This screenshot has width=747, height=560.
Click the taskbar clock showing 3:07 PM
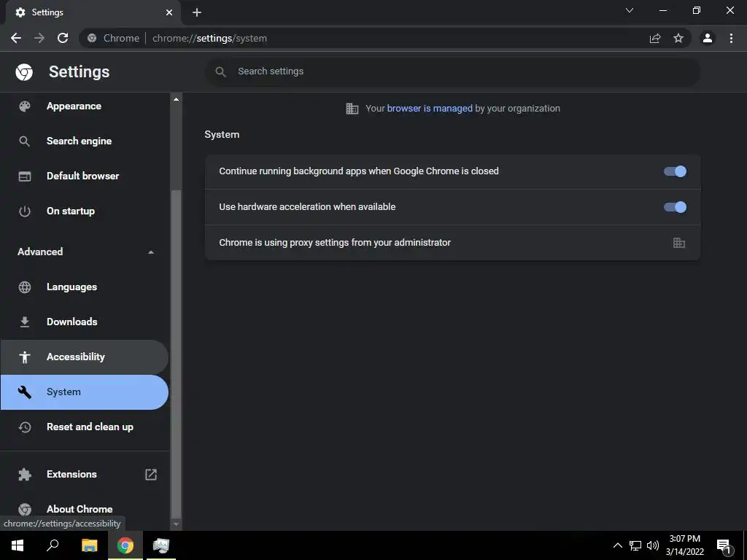684,545
